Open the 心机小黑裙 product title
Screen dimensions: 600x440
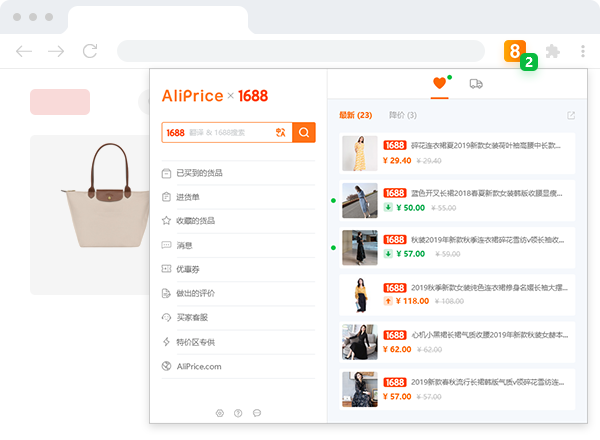[x=489, y=335]
